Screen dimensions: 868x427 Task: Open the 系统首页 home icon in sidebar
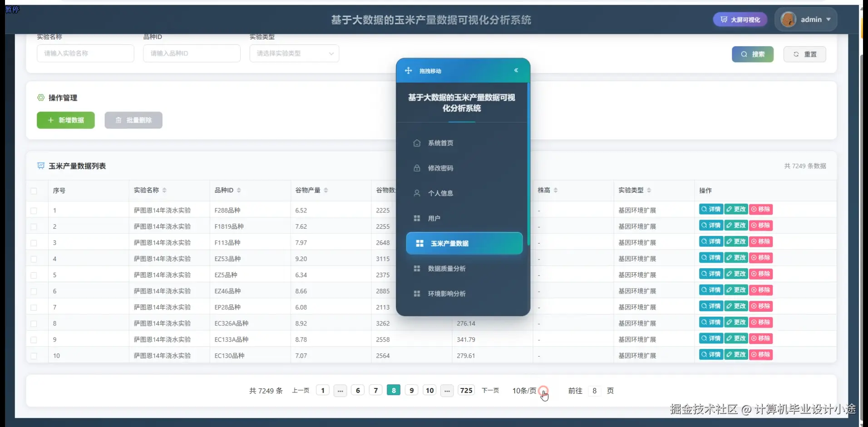coord(417,143)
